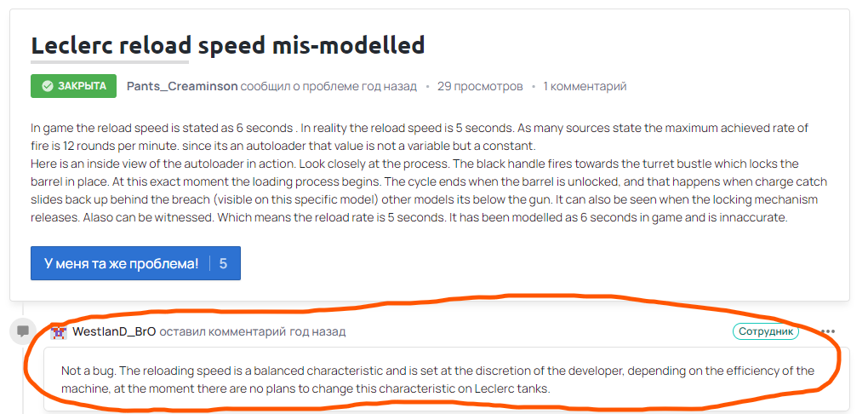Click the vote count number 5

[x=223, y=264]
